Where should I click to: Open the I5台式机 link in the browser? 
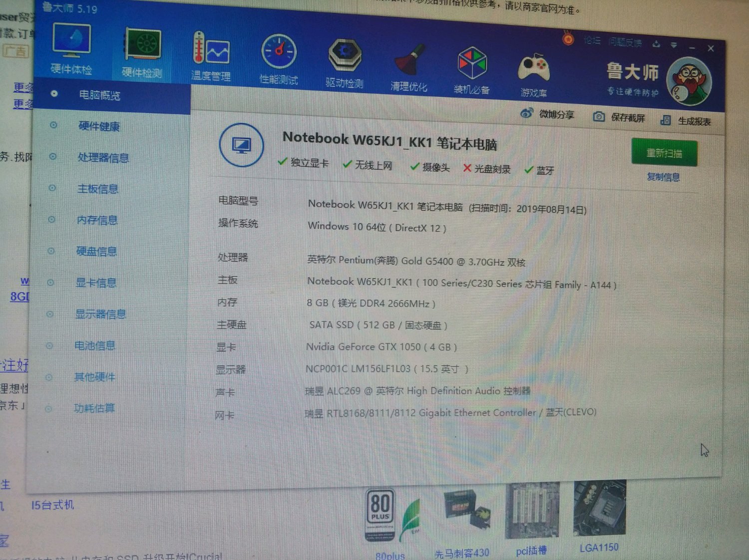pyautogui.click(x=52, y=505)
